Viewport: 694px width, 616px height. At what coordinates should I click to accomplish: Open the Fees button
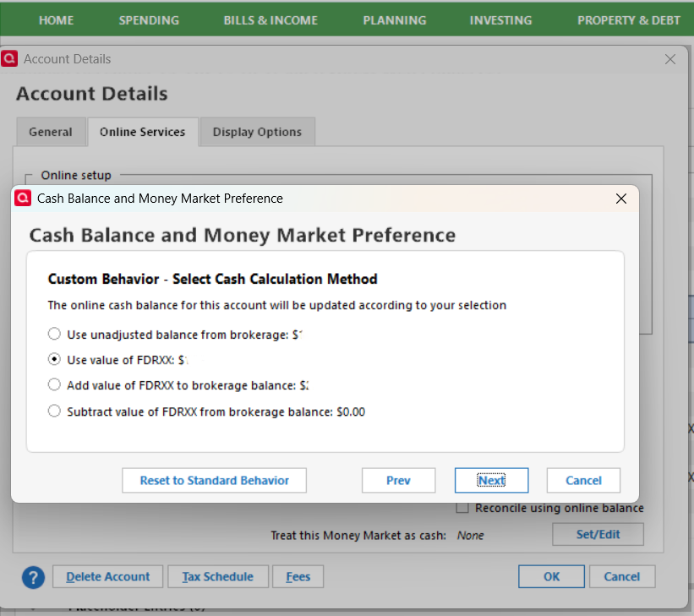tap(298, 576)
